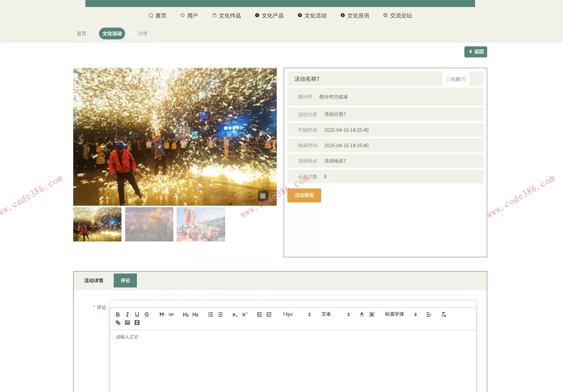Toggle bold formatting in comment editor

coord(118,315)
